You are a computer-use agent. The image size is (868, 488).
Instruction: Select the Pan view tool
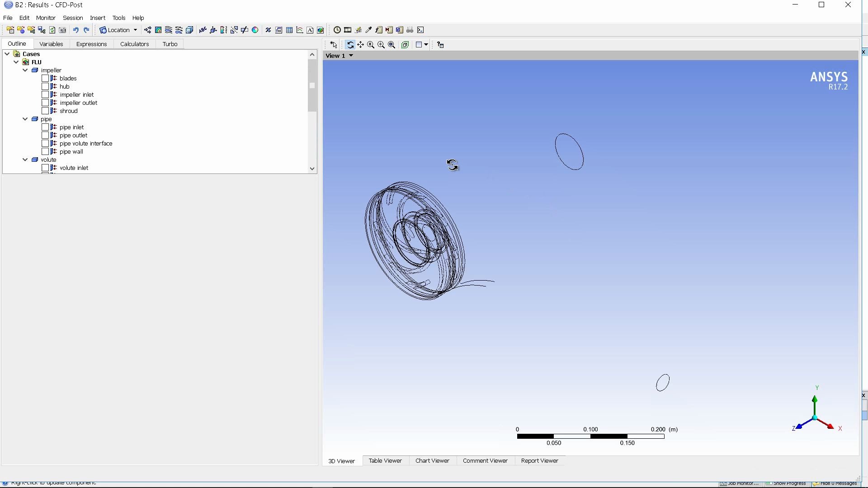pyautogui.click(x=360, y=45)
